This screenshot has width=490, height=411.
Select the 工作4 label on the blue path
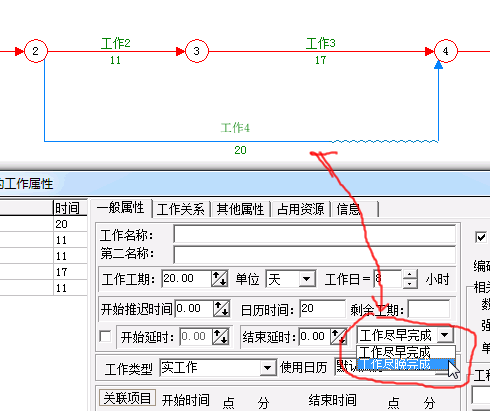click(235, 128)
